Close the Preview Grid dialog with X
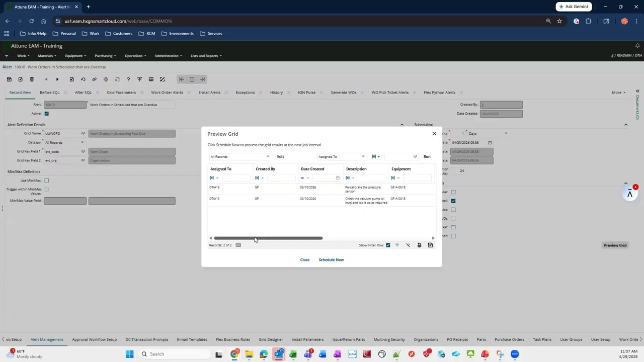Image resolution: width=644 pixels, height=362 pixels. (x=434, y=134)
